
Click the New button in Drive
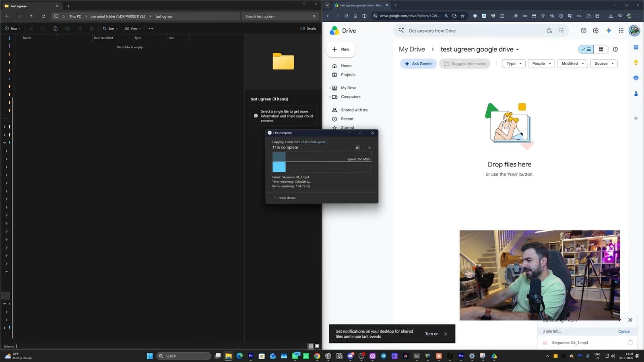(x=341, y=49)
